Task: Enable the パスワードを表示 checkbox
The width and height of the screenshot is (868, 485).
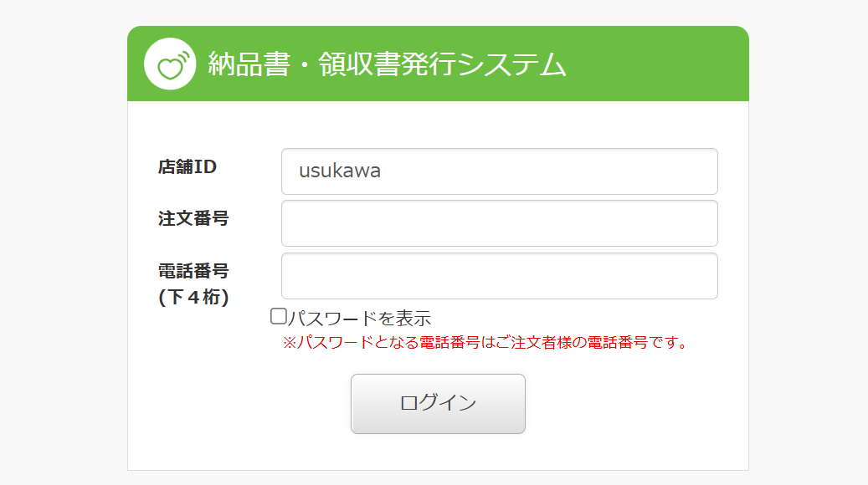Action: (x=279, y=316)
